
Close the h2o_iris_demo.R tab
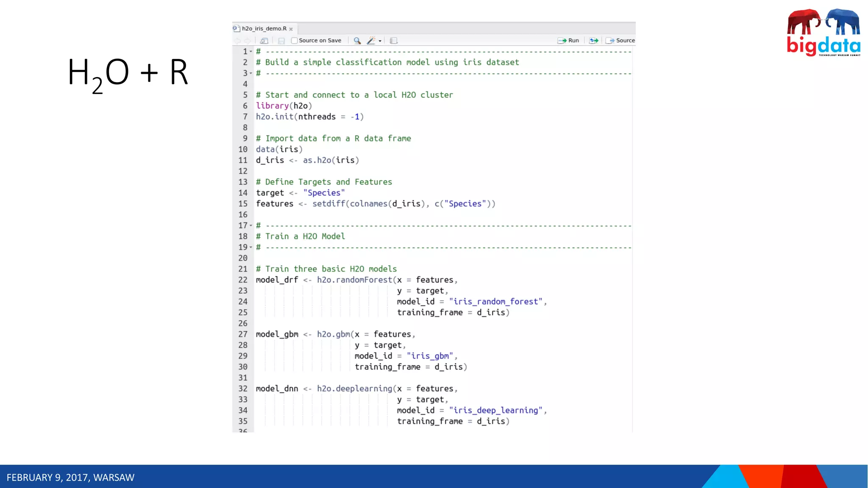(x=291, y=29)
